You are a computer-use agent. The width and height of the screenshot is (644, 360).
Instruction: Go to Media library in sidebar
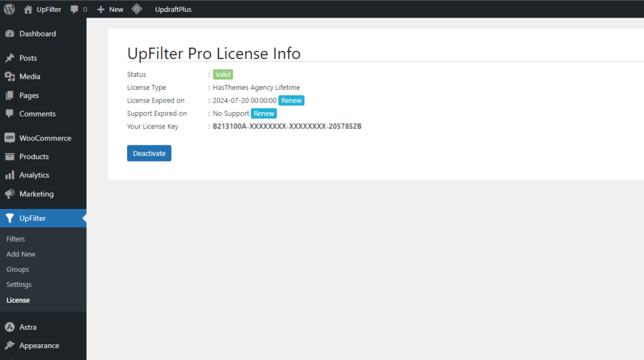[30, 77]
